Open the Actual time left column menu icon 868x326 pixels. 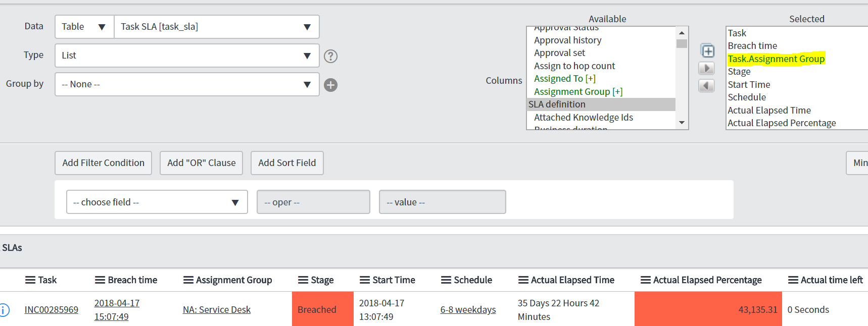tap(793, 280)
